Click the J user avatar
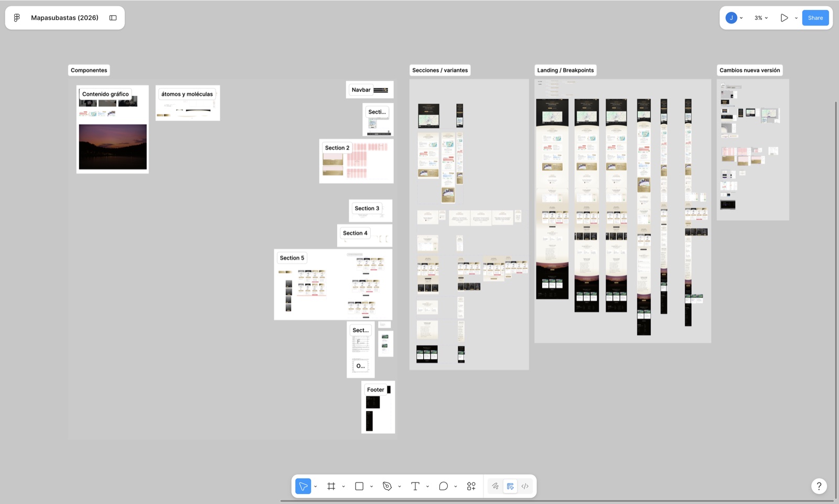839x504 pixels. pos(731,18)
